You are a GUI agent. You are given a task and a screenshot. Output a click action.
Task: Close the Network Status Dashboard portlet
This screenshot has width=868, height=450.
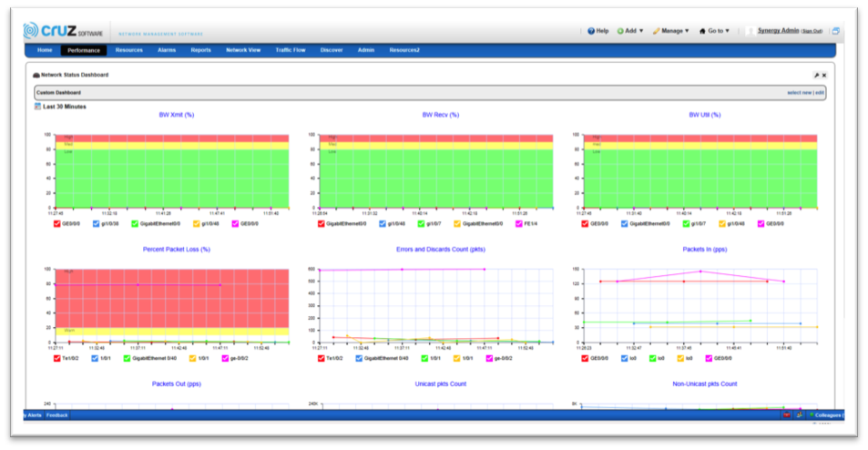click(823, 76)
